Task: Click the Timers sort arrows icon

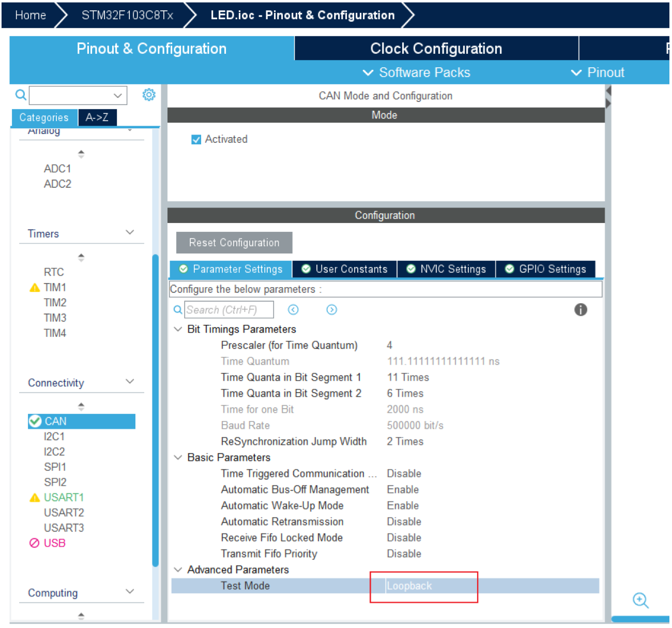Action: [81, 258]
